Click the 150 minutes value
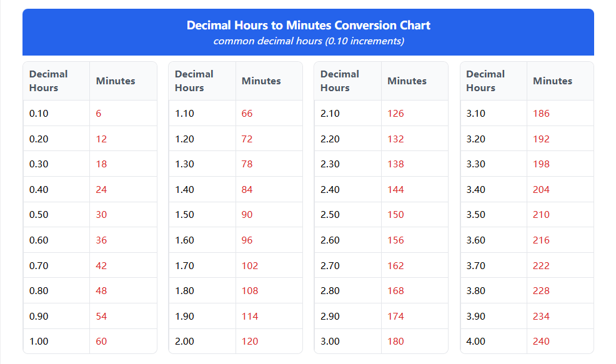 pos(395,215)
